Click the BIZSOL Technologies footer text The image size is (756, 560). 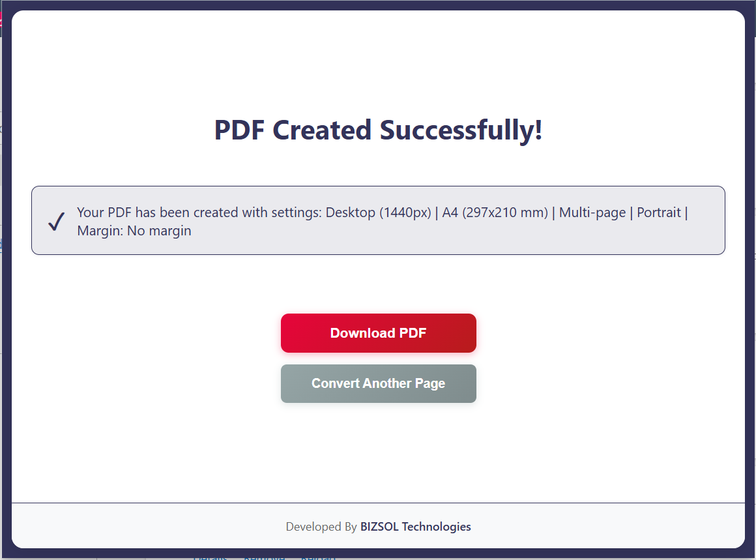[415, 527]
